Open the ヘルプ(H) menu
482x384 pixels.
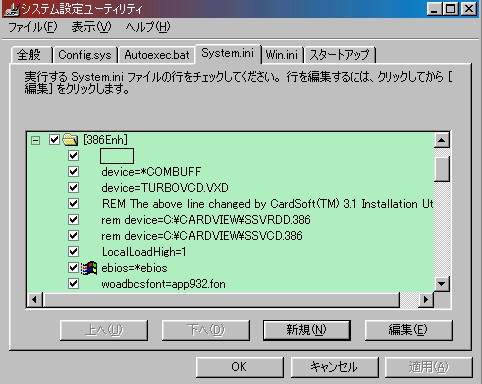pos(148,27)
